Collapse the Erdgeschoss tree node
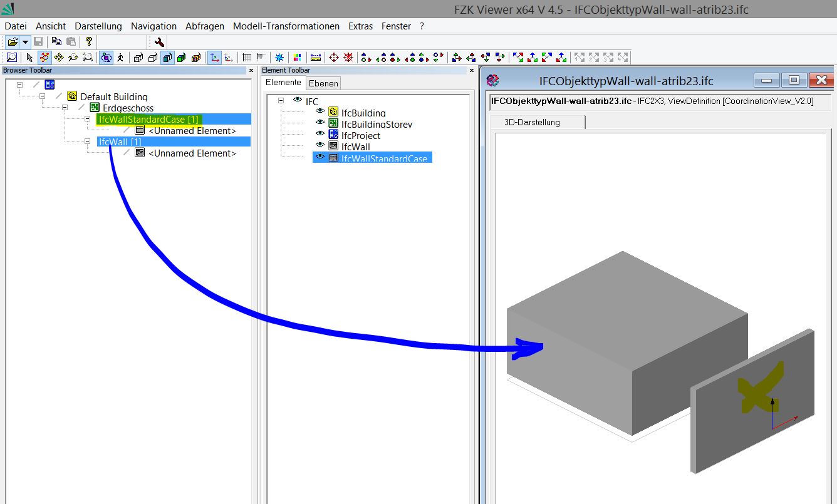This screenshot has height=504, width=837. click(65, 108)
